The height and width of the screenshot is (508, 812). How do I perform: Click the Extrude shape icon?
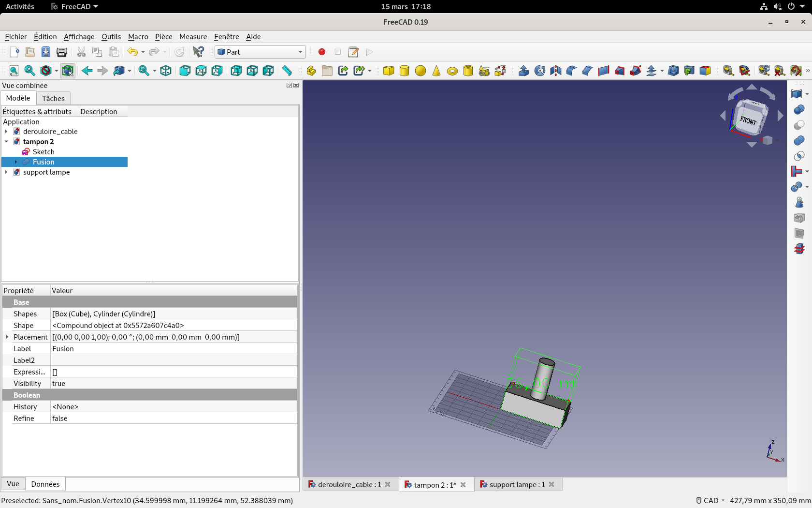point(523,71)
